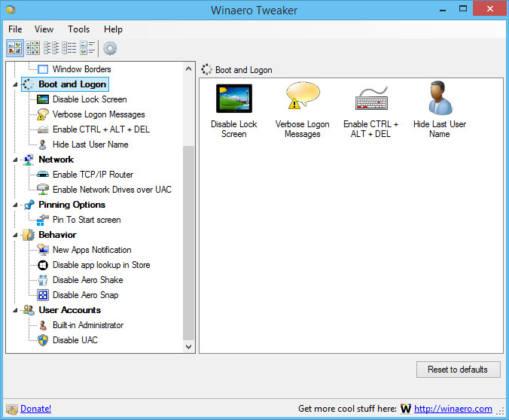Click the Disable app lookup in Store icon
This screenshot has width=509, height=420.
point(42,265)
